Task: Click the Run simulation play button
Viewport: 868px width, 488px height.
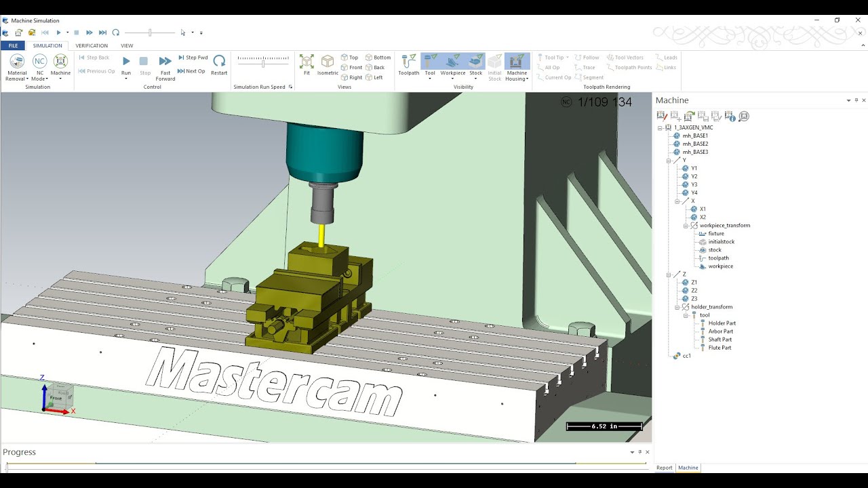Action: coord(126,62)
